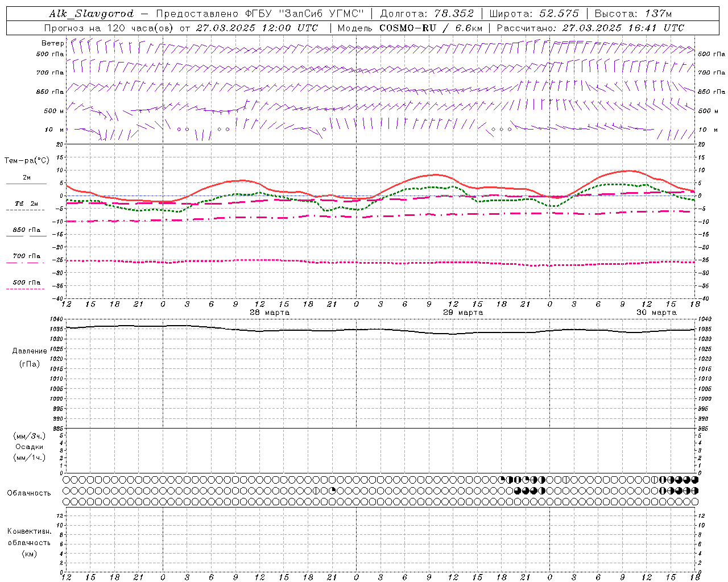Click the (гПа) pressure unit label
Viewport: 728px width, 582px height.
(30, 364)
